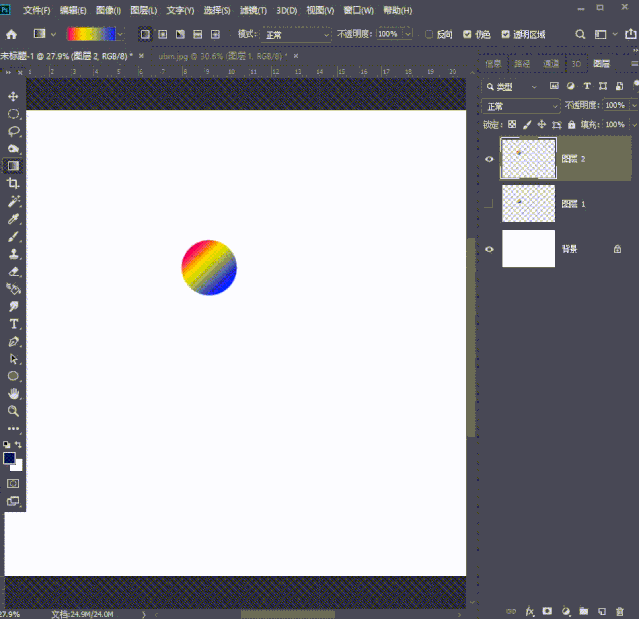This screenshot has height=619, width=639.
Task: Switch to the 通道 panel tab
Action: point(551,63)
